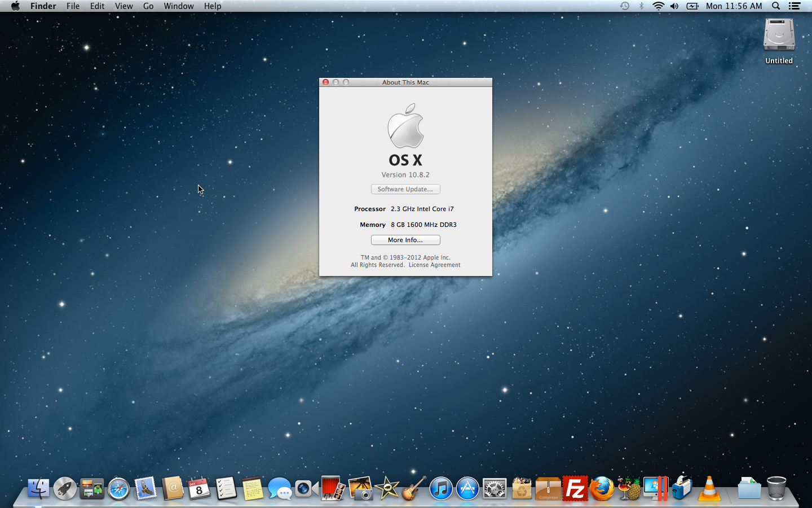Open Mail stamp icon in Dock
Viewport: 812px width, 508px height.
[x=145, y=489]
